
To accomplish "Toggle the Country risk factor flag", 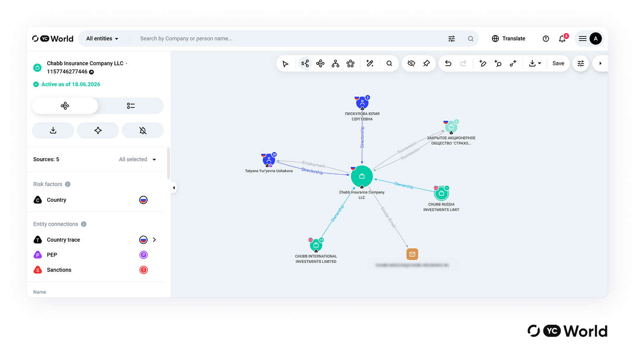I will pos(143,200).
